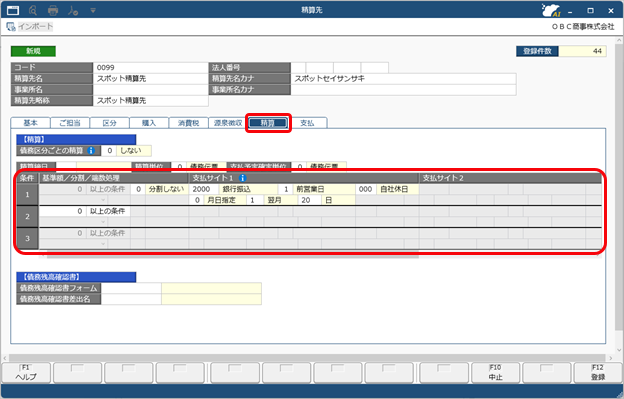Click the F1 ヘルプ button
The height and width of the screenshot is (399, 624).
click(26, 373)
